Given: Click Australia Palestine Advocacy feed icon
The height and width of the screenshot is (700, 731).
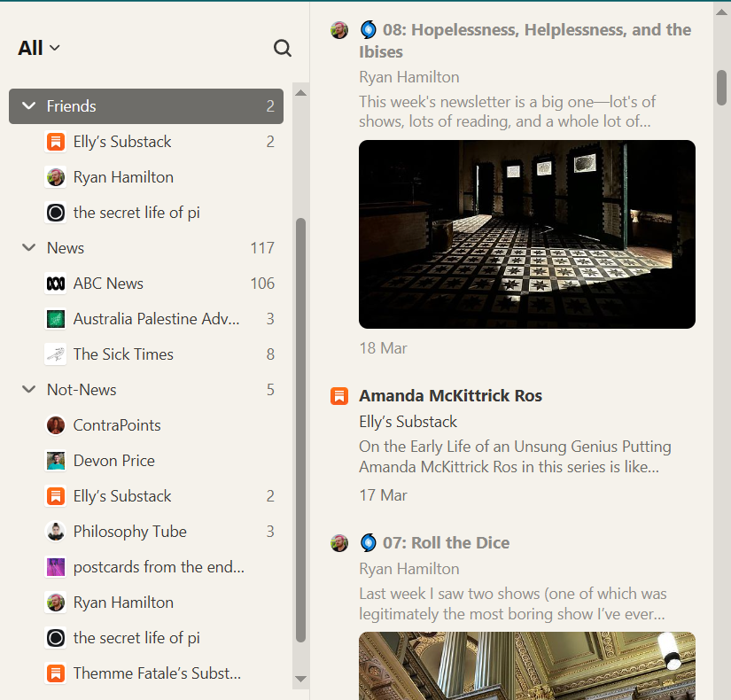Looking at the screenshot, I should pyautogui.click(x=56, y=319).
